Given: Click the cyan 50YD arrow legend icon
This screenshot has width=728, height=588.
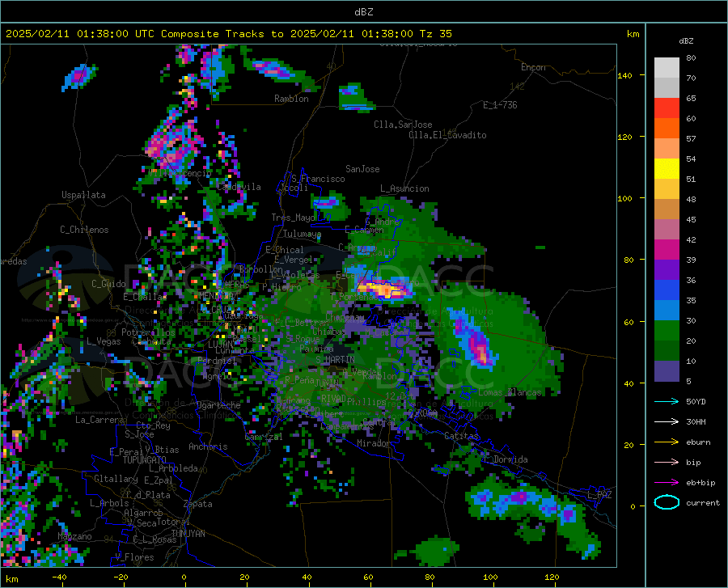Looking at the screenshot, I should (667, 401).
